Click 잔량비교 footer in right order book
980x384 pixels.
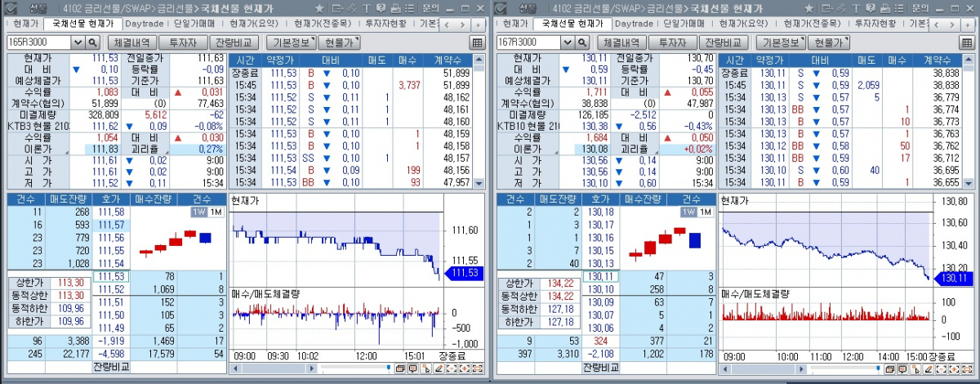click(x=600, y=368)
